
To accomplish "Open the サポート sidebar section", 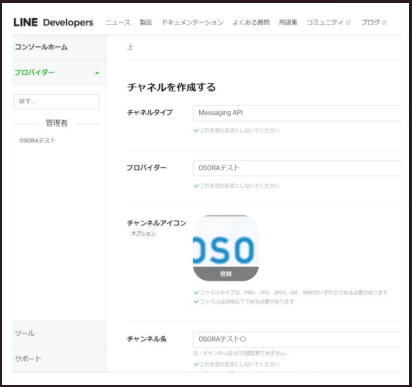I will point(59,359).
